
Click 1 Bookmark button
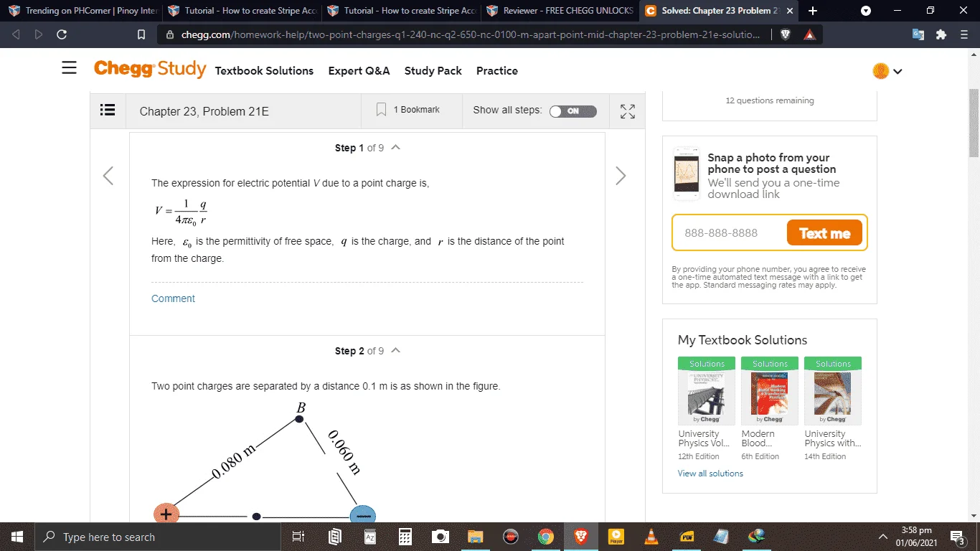408,110
